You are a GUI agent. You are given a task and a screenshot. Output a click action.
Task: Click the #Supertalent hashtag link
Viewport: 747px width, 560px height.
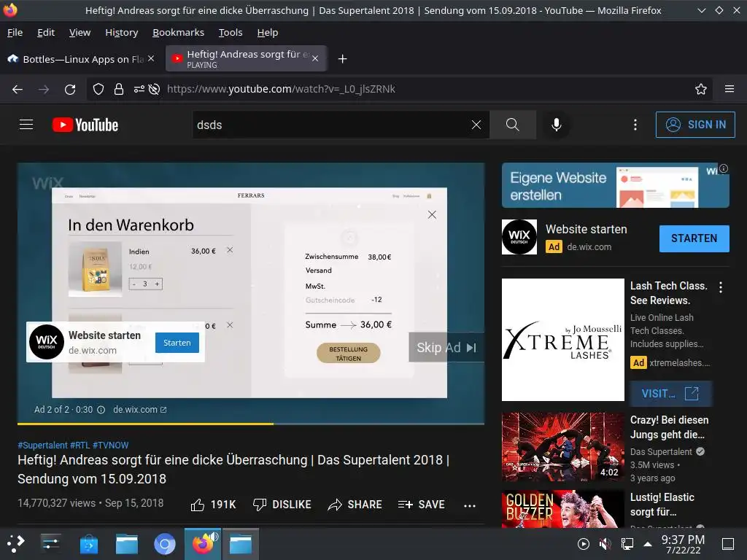click(x=43, y=446)
